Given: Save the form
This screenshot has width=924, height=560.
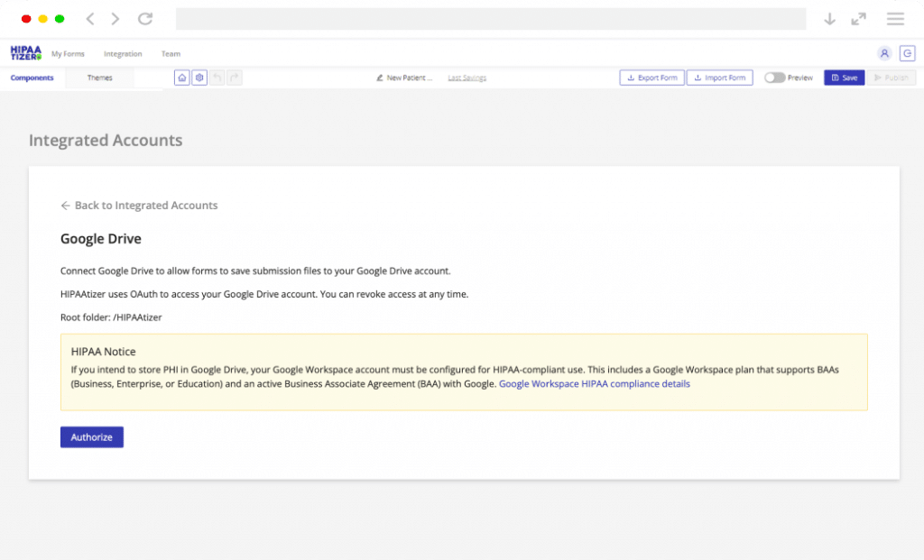Looking at the screenshot, I should [x=844, y=78].
